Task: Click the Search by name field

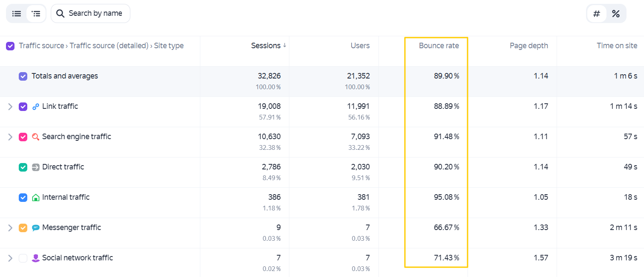Action: tap(90, 14)
